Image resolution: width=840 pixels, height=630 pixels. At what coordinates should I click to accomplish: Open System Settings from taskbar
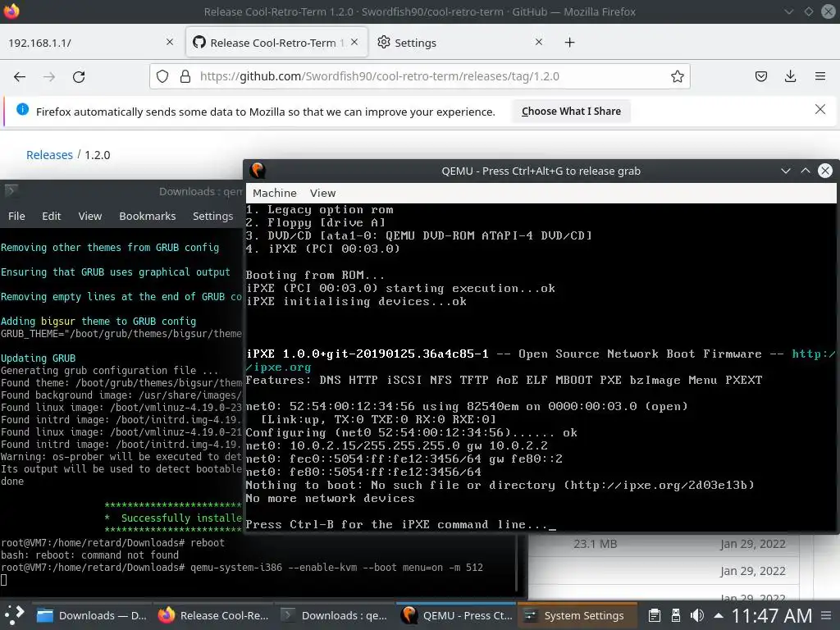[577, 615]
